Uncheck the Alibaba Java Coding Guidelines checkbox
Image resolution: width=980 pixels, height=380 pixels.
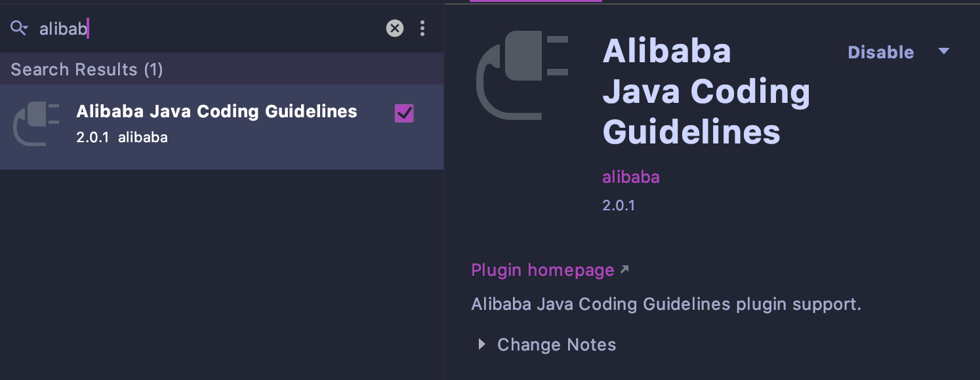click(404, 113)
